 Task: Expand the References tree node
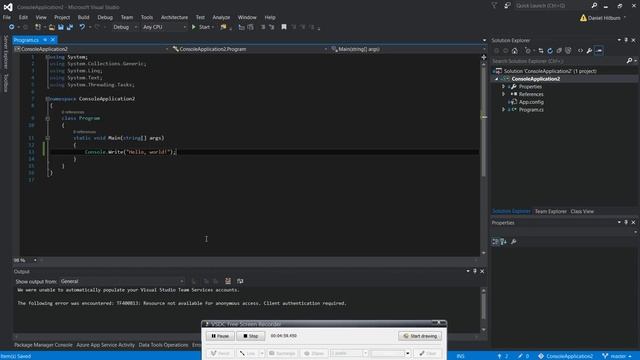503,94
